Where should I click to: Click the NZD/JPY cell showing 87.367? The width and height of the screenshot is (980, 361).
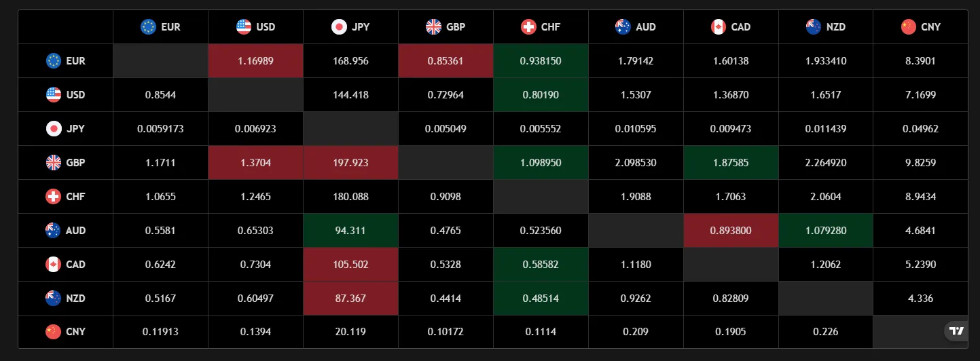point(350,299)
